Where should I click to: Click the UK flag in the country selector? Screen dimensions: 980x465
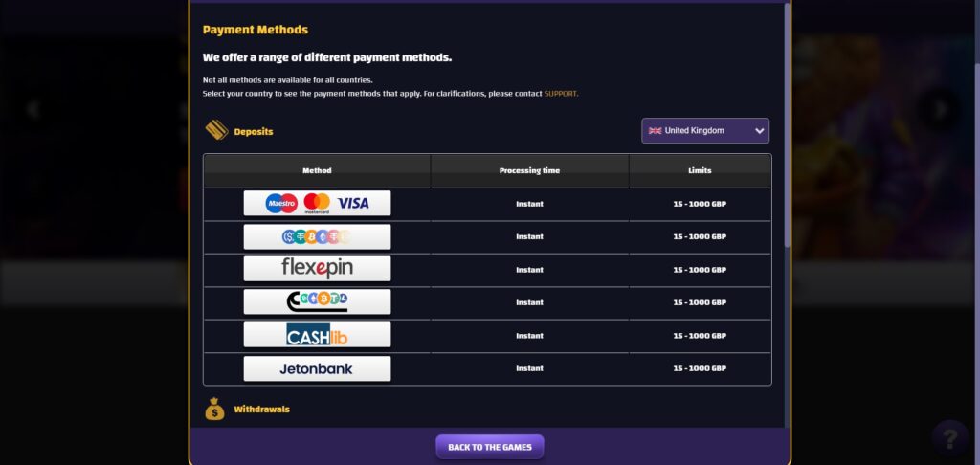(x=655, y=131)
